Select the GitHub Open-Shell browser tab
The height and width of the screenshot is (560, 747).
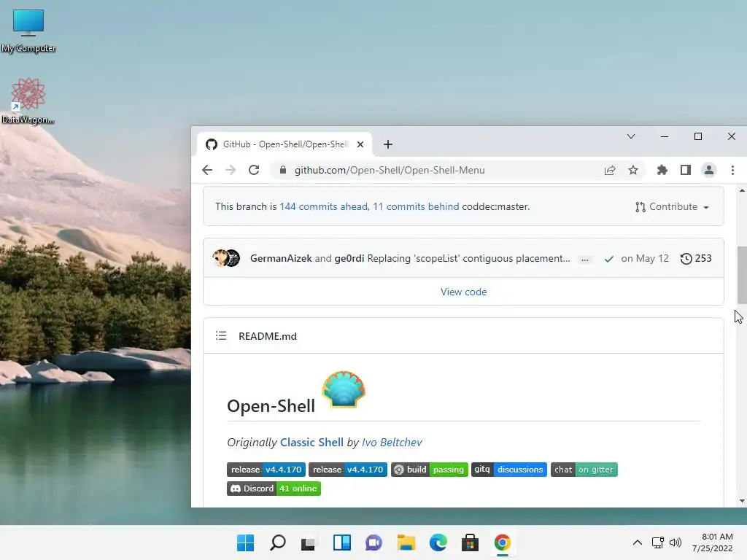pyautogui.click(x=285, y=144)
